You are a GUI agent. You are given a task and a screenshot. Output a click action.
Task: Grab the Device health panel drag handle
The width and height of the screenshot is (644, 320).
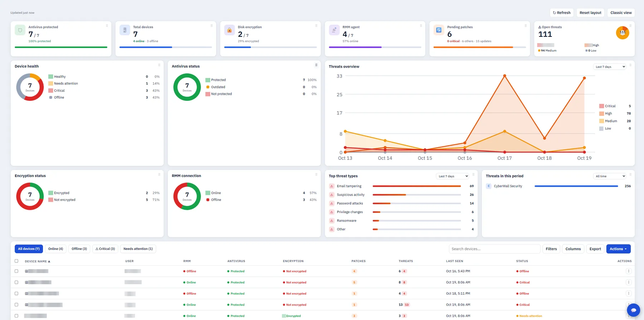(159, 65)
